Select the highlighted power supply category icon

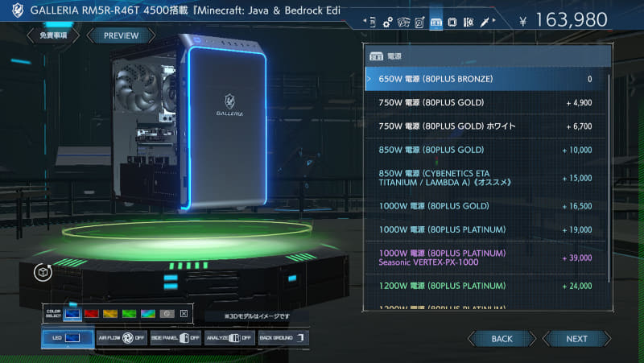pos(436,23)
